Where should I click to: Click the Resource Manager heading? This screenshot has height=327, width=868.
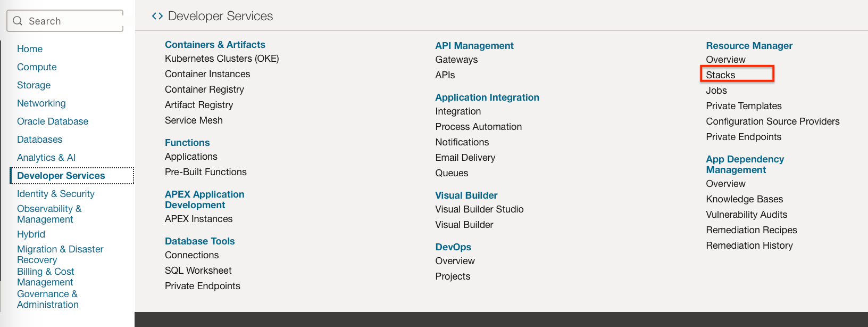pyautogui.click(x=749, y=46)
